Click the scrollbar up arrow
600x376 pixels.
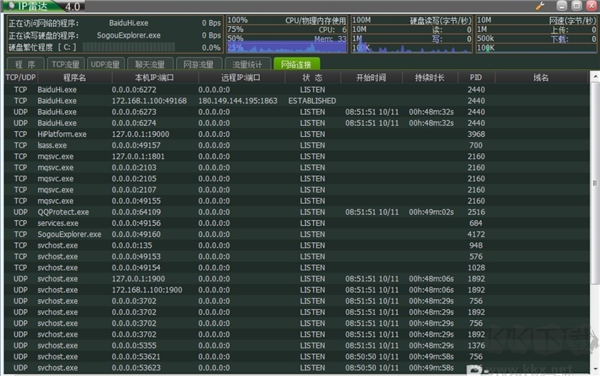point(595,77)
